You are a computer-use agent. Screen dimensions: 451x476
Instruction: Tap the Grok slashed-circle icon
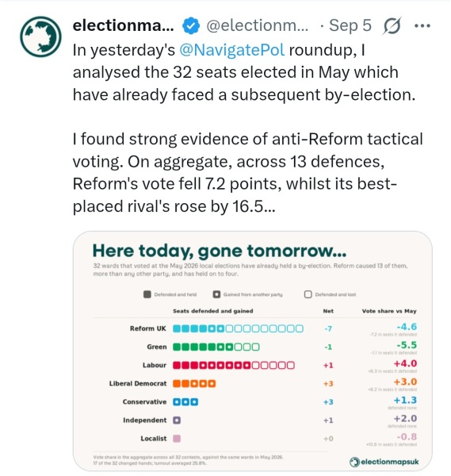(392, 26)
